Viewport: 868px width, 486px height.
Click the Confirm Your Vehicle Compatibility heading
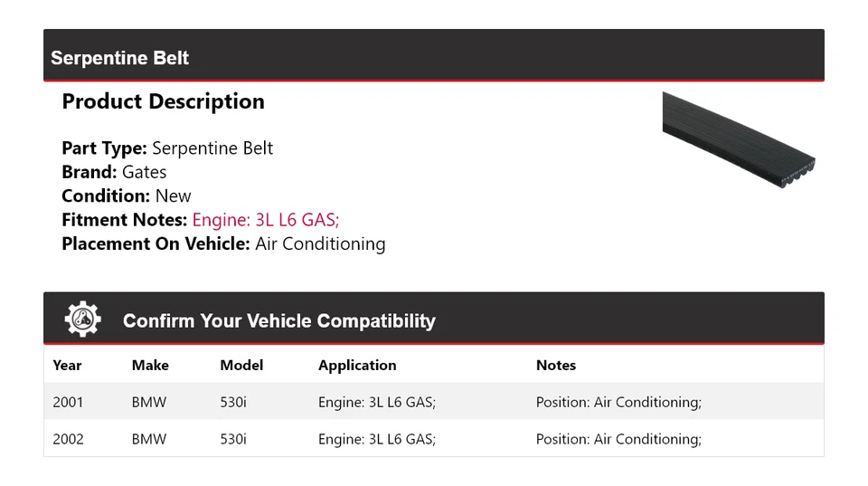click(x=278, y=321)
